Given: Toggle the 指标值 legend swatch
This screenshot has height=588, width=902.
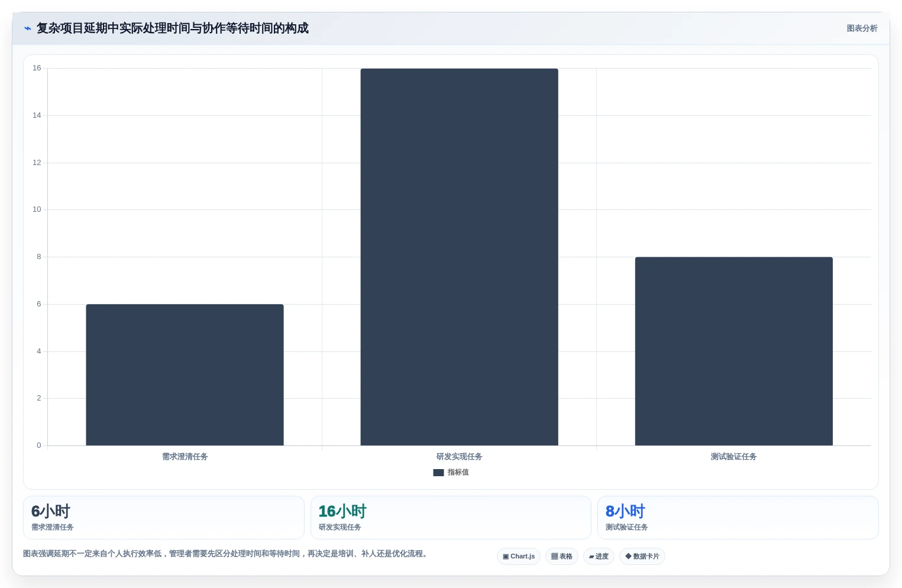Looking at the screenshot, I should [438, 473].
